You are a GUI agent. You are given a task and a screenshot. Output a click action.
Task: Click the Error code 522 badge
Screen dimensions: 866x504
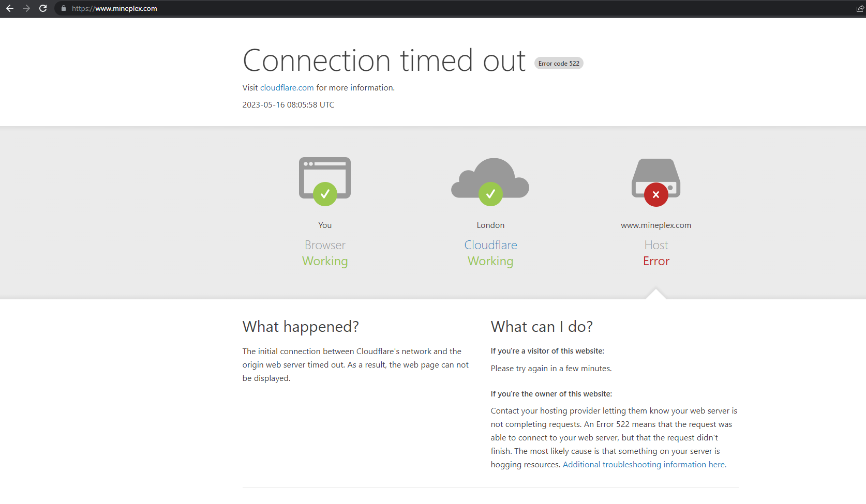pyautogui.click(x=559, y=63)
